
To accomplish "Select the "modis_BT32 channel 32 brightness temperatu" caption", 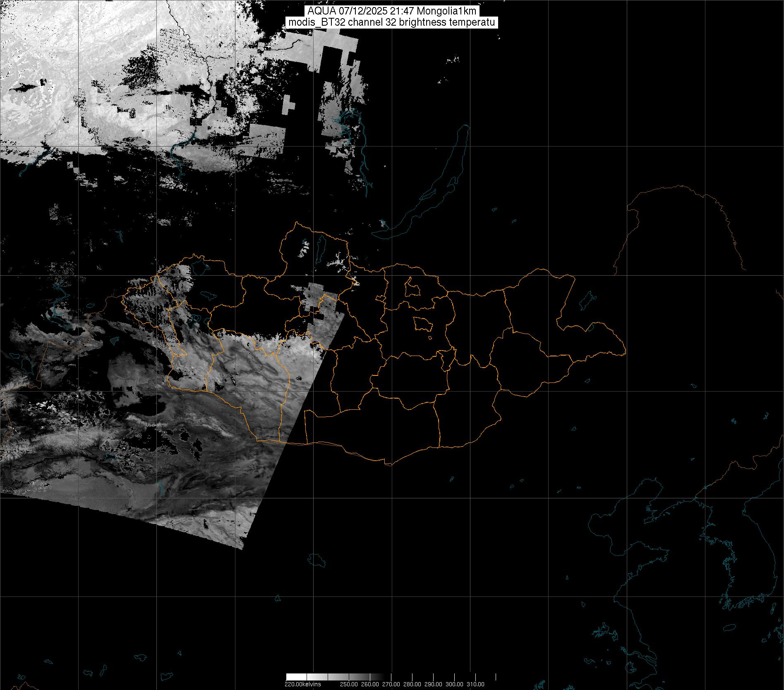I will point(392,22).
